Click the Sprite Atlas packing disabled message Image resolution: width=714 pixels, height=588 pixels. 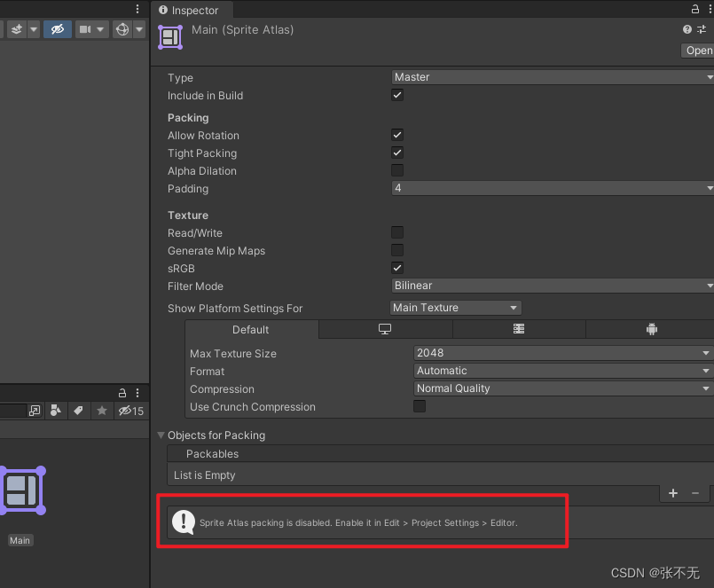pyautogui.click(x=358, y=523)
